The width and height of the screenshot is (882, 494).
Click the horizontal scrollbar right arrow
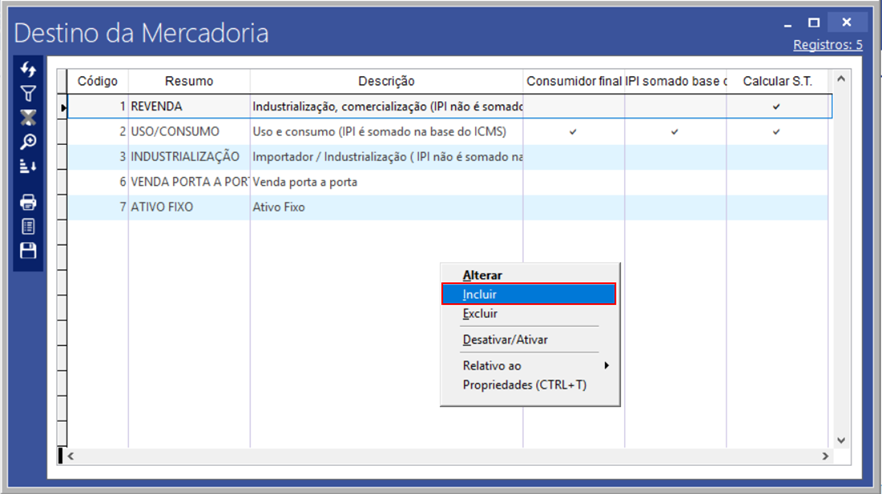coord(825,456)
